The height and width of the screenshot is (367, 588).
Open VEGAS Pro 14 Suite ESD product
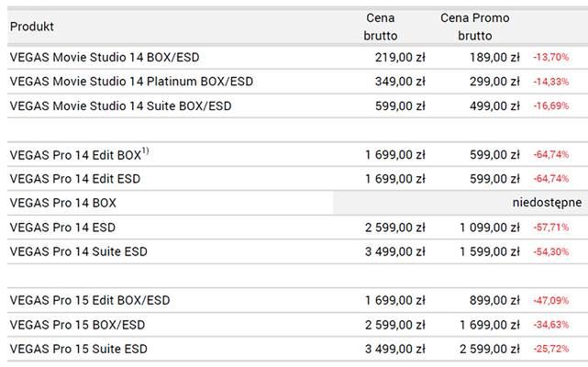(x=79, y=251)
